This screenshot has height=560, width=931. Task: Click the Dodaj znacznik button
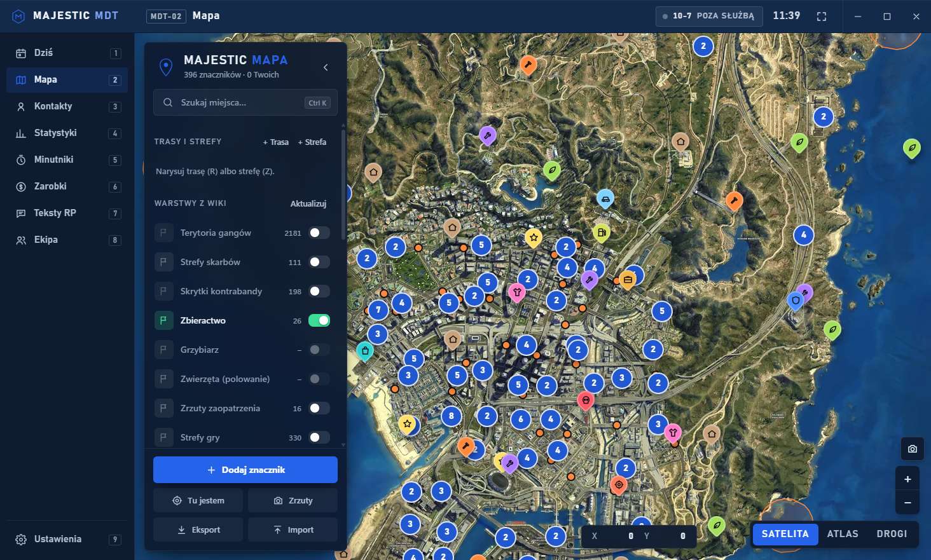coord(245,470)
